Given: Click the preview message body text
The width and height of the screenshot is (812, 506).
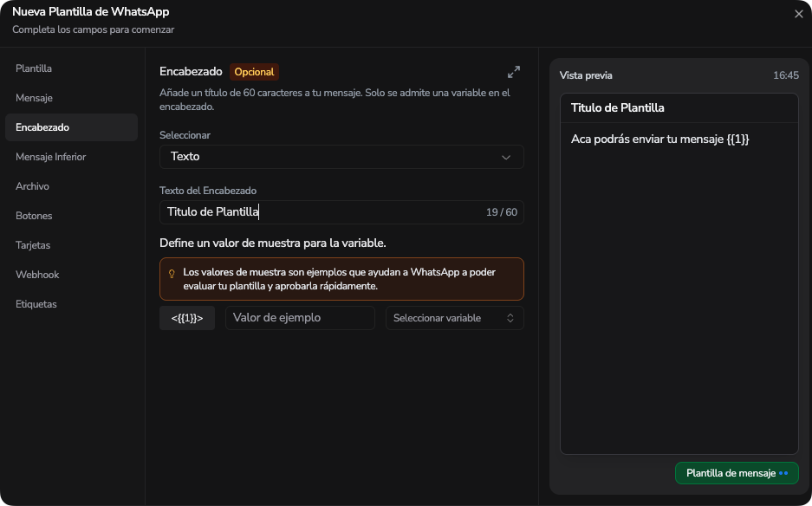Looking at the screenshot, I should [x=660, y=139].
